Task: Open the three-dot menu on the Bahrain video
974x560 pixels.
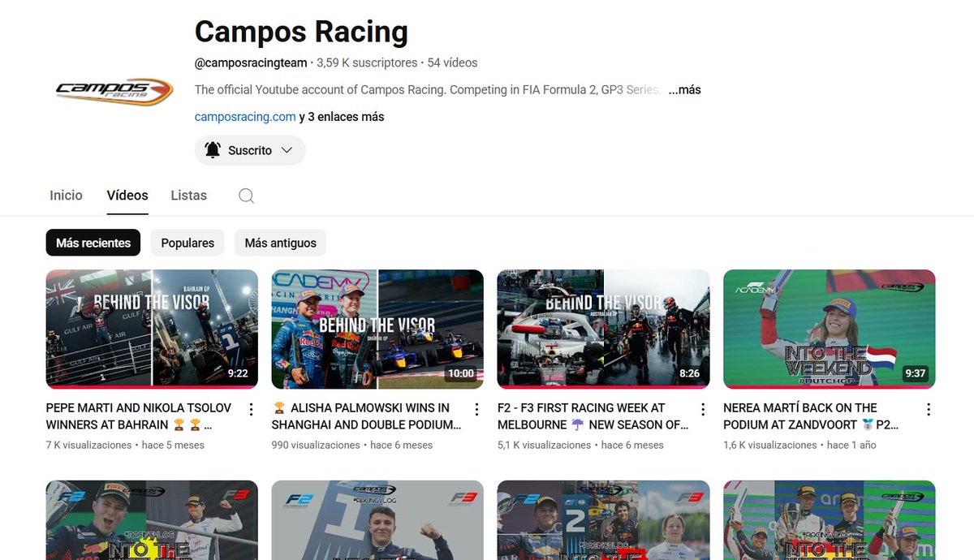Action: click(251, 409)
